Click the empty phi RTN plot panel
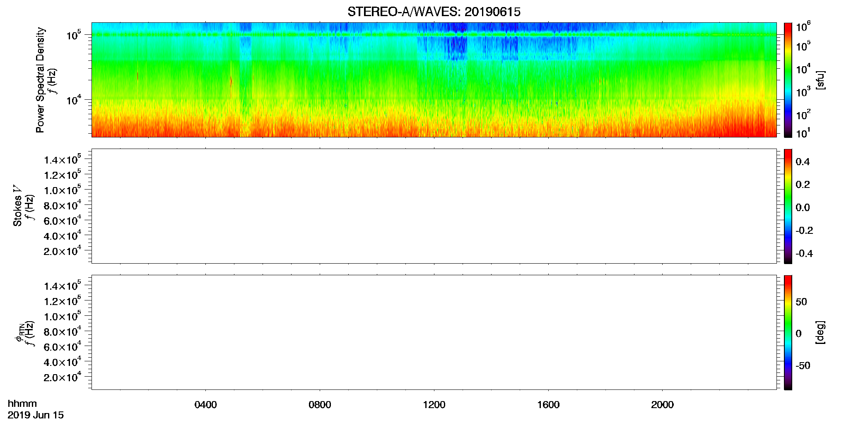The width and height of the screenshot is (868, 447). click(x=434, y=332)
